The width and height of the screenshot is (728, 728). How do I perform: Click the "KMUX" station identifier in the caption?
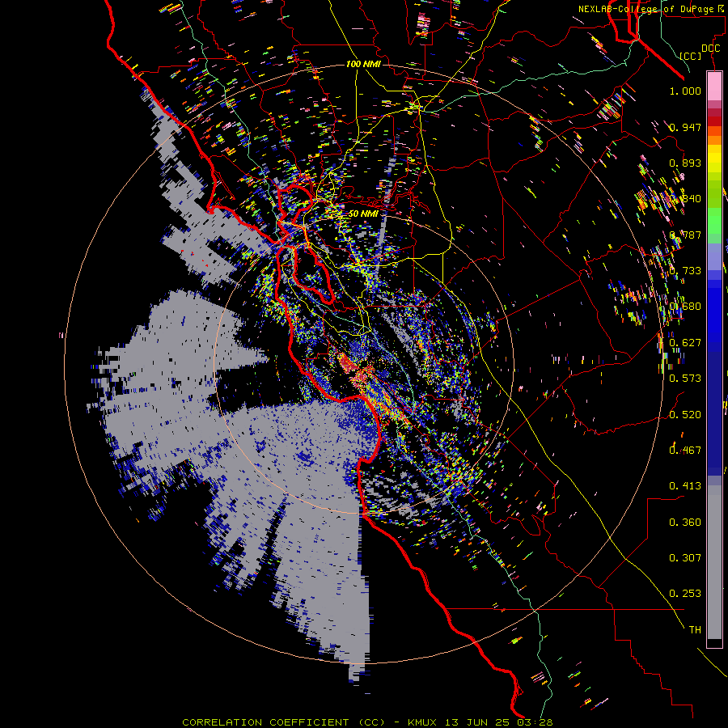click(422, 722)
